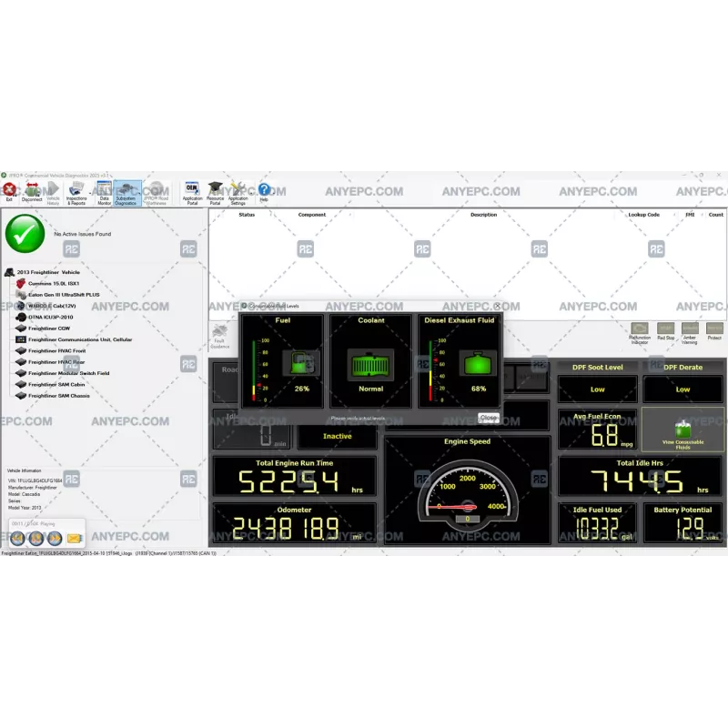Open the Data Monitor tool
The height and width of the screenshot is (728, 728).
[x=103, y=192]
